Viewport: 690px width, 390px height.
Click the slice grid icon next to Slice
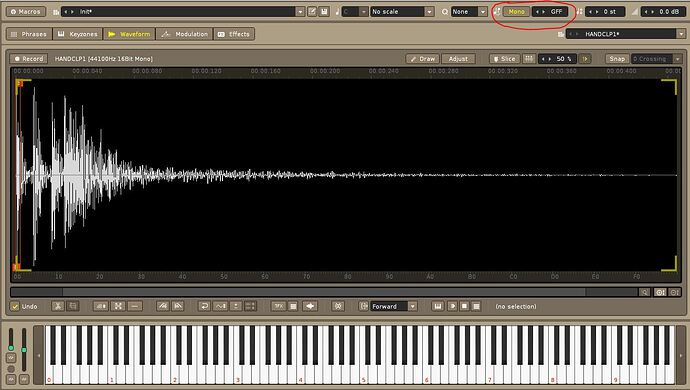[529, 59]
